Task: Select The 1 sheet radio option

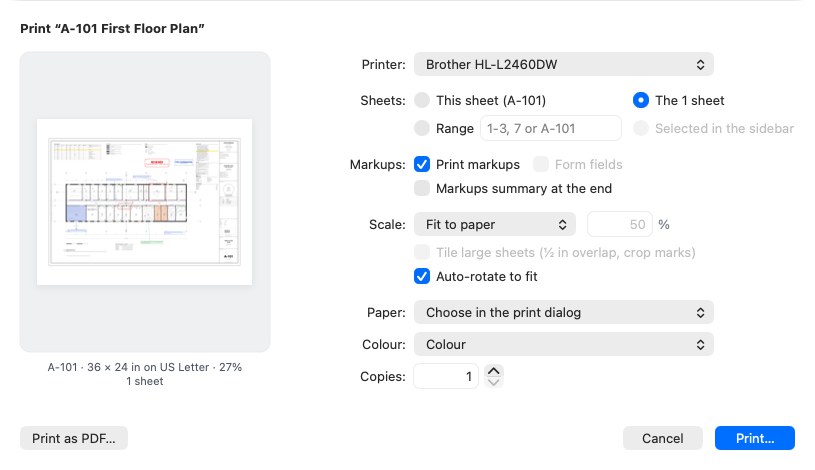Action: point(640,100)
